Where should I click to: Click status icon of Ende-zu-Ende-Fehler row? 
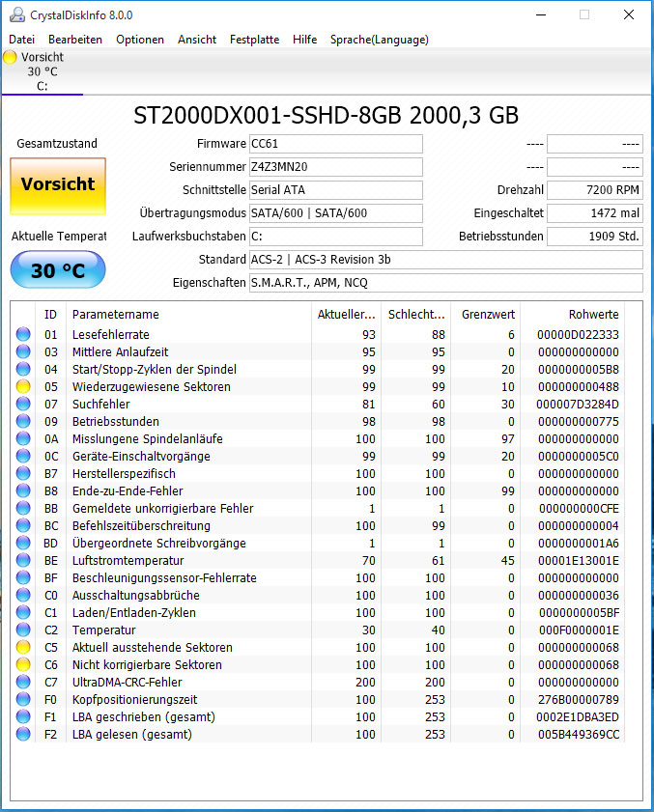[x=23, y=490]
